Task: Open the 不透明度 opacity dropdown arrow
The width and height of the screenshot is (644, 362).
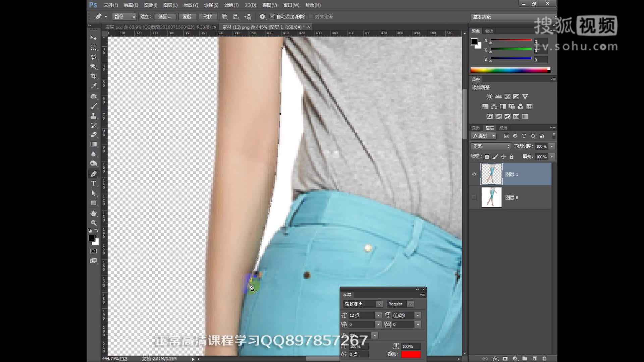Action: pyautogui.click(x=552, y=146)
